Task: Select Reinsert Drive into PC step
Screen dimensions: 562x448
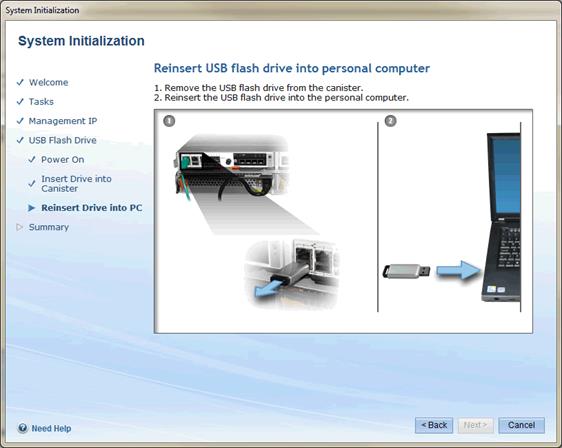Action: 91,208
